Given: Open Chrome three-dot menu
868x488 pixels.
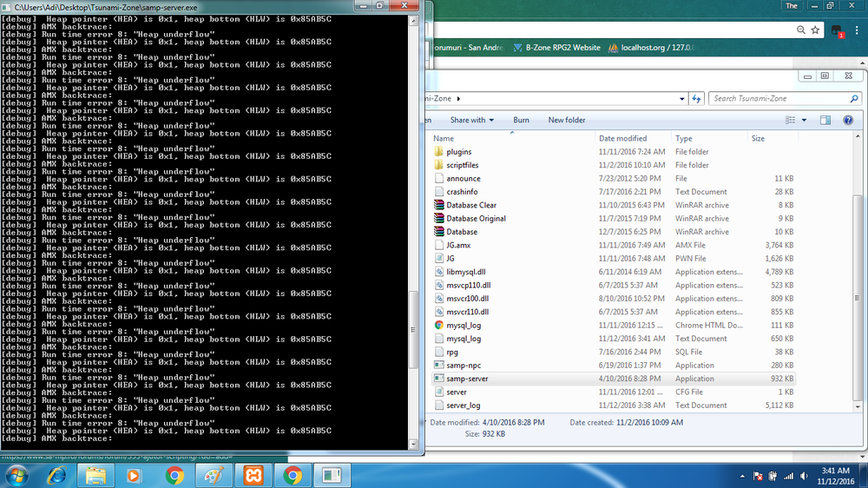Looking at the screenshot, I should (x=857, y=30).
